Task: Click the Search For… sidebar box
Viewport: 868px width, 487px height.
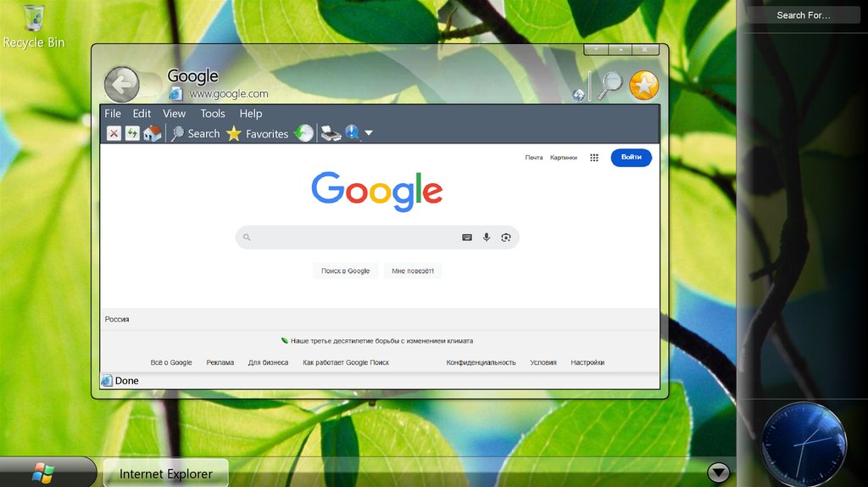Action: (x=804, y=15)
